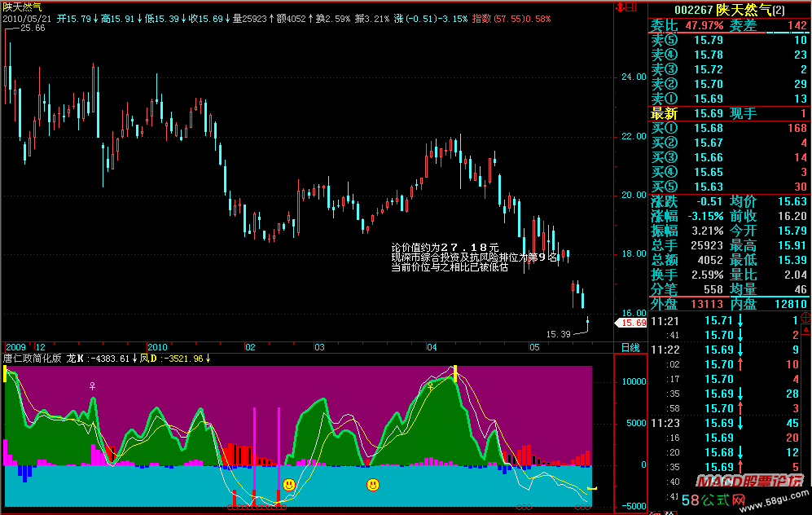Click 外盘 value 13113

click(707, 304)
